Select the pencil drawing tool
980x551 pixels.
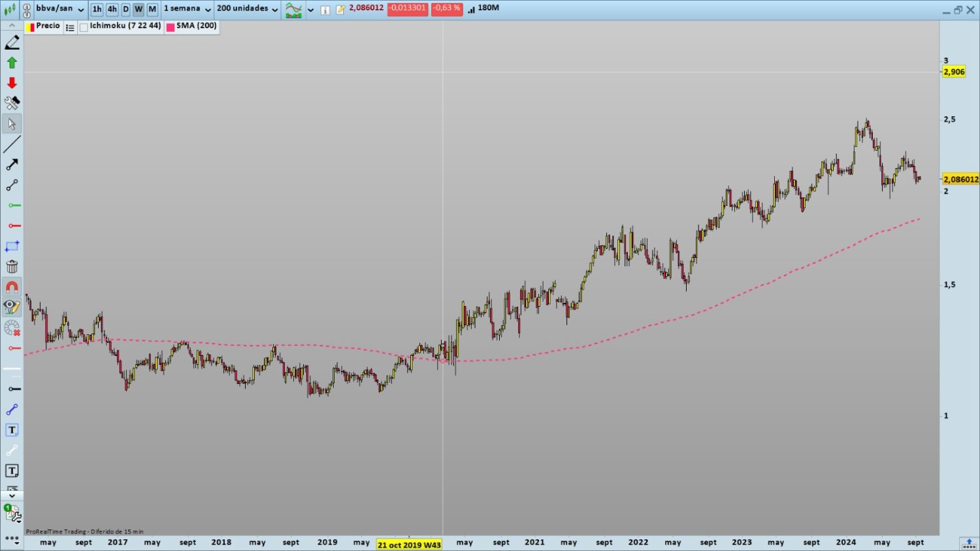[x=12, y=42]
